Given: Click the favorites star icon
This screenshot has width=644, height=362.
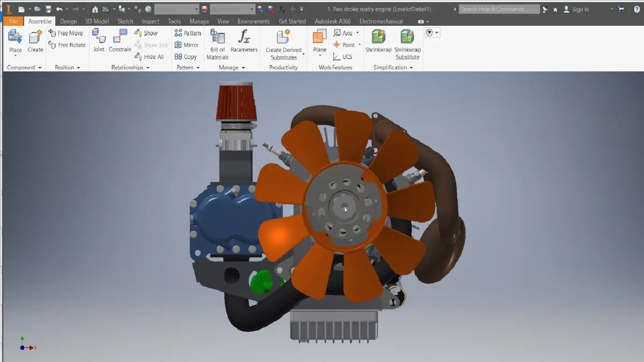Looking at the screenshot, I should [x=555, y=9].
